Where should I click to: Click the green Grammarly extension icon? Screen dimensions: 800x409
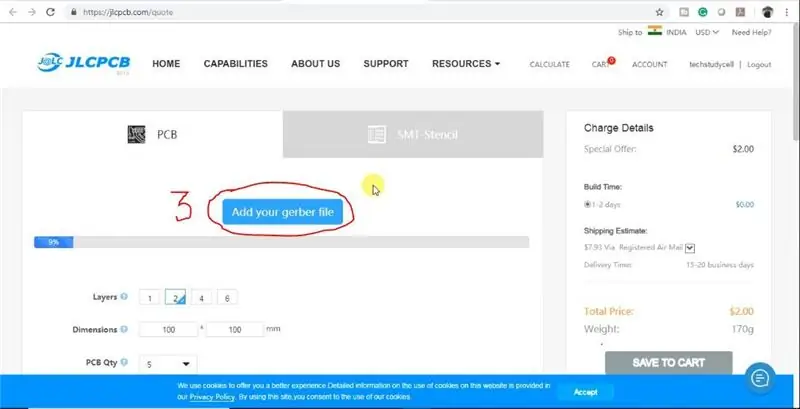[x=703, y=12]
